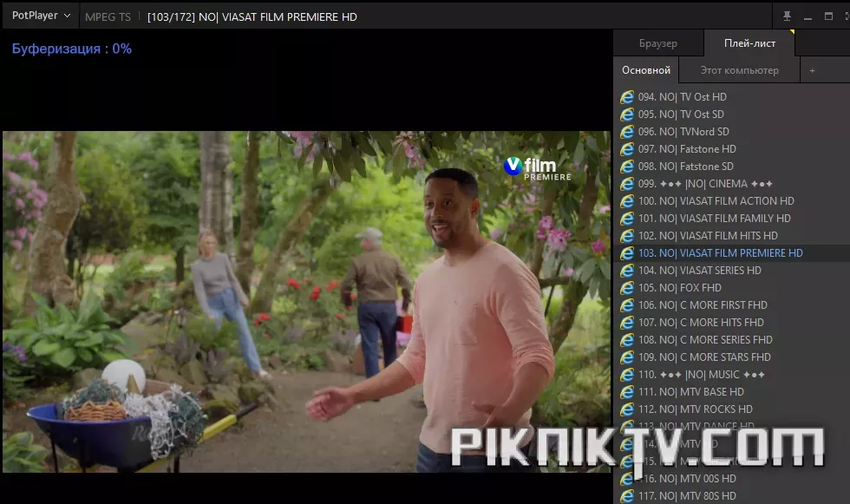This screenshot has height=504, width=850.
Task: Select 102. NO| VIASAT FILM HITS HD
Action: click(732, 236)
